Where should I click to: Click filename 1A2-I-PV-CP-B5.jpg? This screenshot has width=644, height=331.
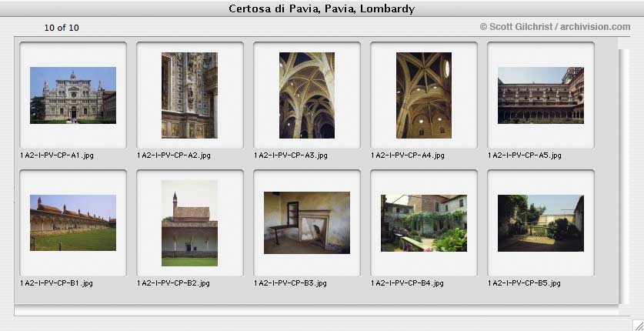(524, 283)
